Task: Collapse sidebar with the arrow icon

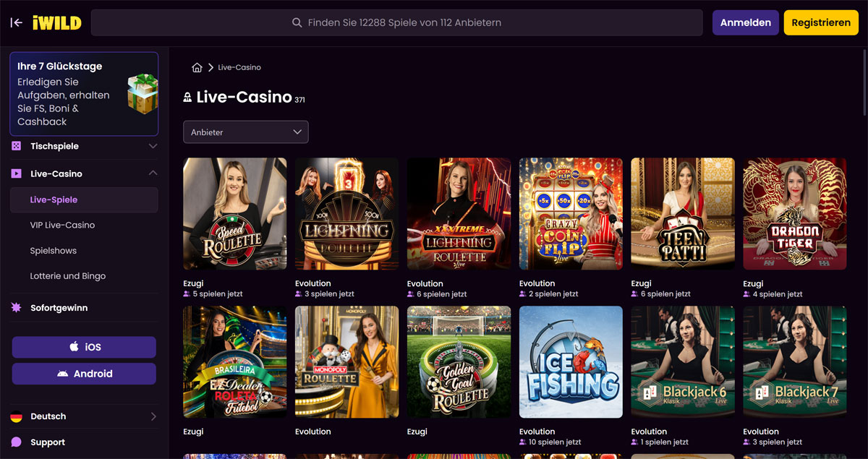Action: pyautogui.click(x=17, y=22)
